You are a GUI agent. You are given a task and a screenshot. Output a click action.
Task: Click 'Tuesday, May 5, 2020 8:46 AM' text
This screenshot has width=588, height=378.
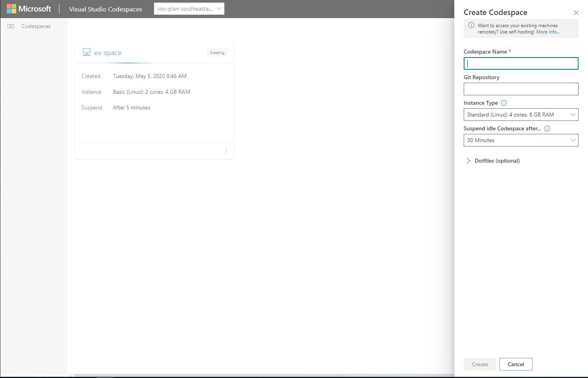click(150, 76)
